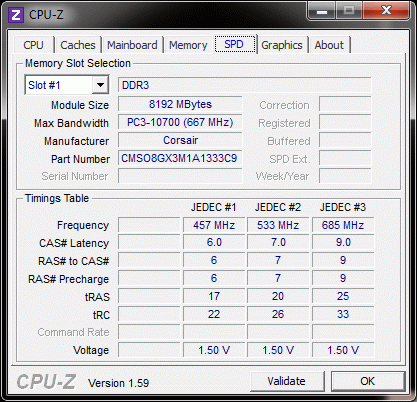The height and width of the screenshot is (402, 417).
Task: Click the PC3-10700 (667 MHz) bandwidth value
Action: coord(180,122)
